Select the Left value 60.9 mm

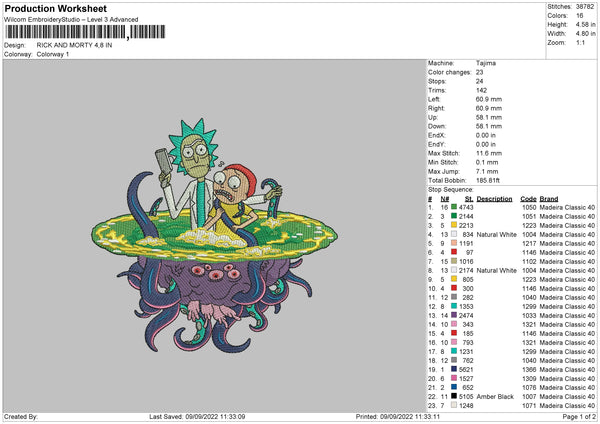point(489,99)
